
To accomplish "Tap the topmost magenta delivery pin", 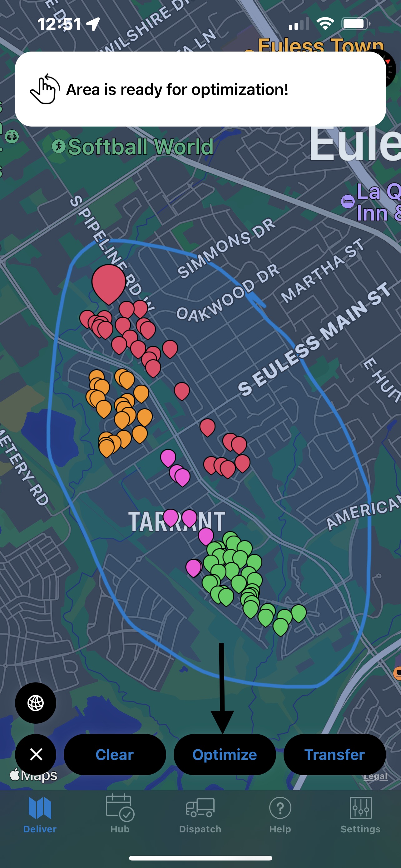I will pos(168,457).
